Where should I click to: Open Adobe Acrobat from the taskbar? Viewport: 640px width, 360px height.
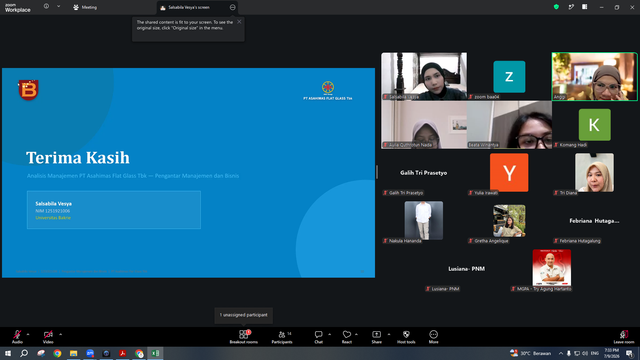(x=122, y=353)
